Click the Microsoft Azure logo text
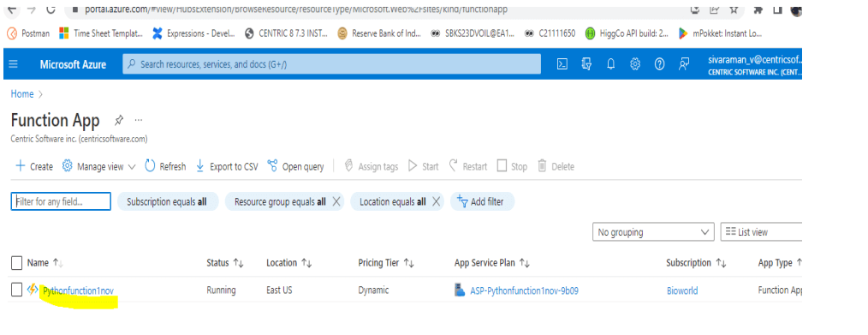The width and height of the screenshot is (868, 335). pos(73,64)
